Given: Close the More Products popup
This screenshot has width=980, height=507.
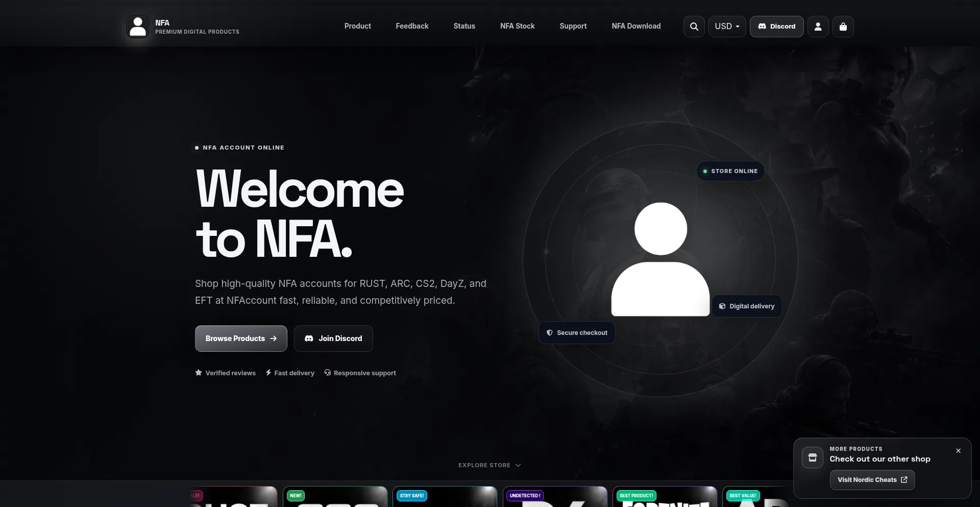Looking at the screenshot, I should (958, 451).
